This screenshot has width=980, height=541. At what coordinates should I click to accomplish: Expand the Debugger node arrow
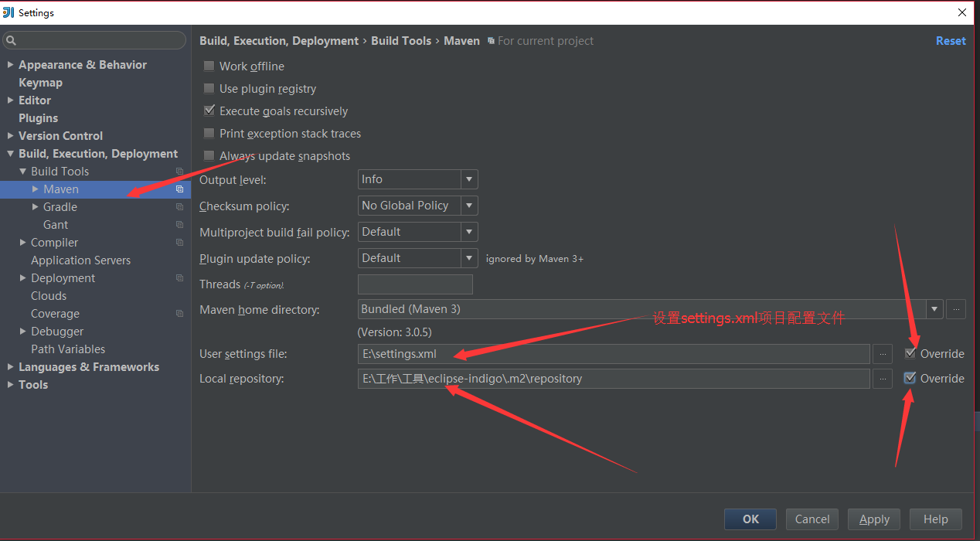pyautogui.click(x=22, y=332)
